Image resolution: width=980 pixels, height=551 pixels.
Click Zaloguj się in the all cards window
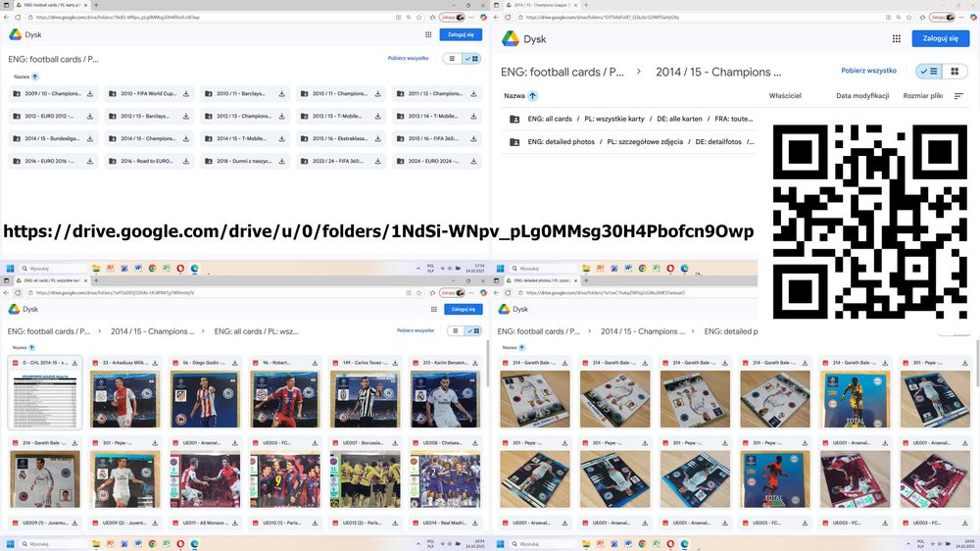pos(464,309)
